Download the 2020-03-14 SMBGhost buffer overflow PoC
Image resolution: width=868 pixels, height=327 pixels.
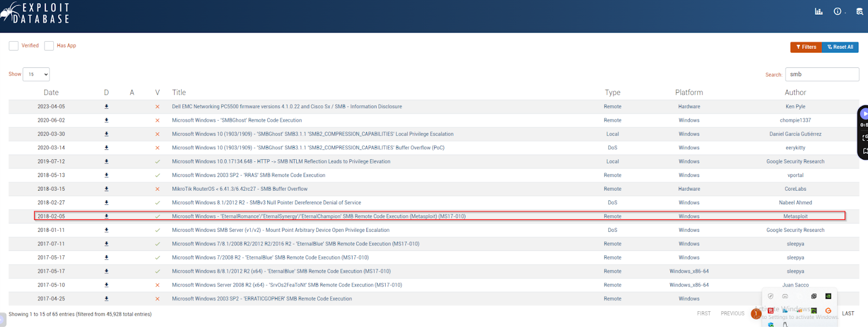click(x=106, y=148)
